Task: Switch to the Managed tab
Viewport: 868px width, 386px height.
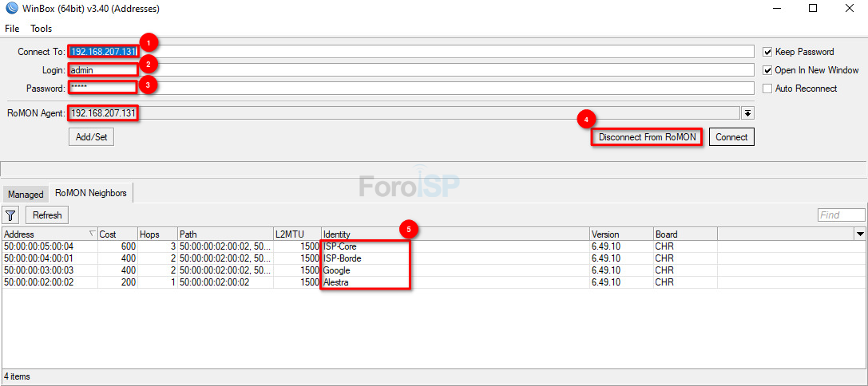Action: point(26,195)
